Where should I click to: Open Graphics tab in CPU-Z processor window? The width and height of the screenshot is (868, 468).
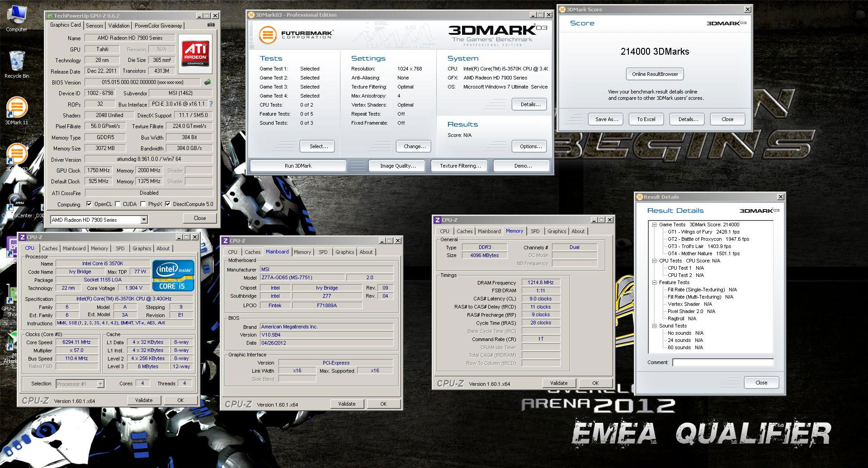pos(142,248)
